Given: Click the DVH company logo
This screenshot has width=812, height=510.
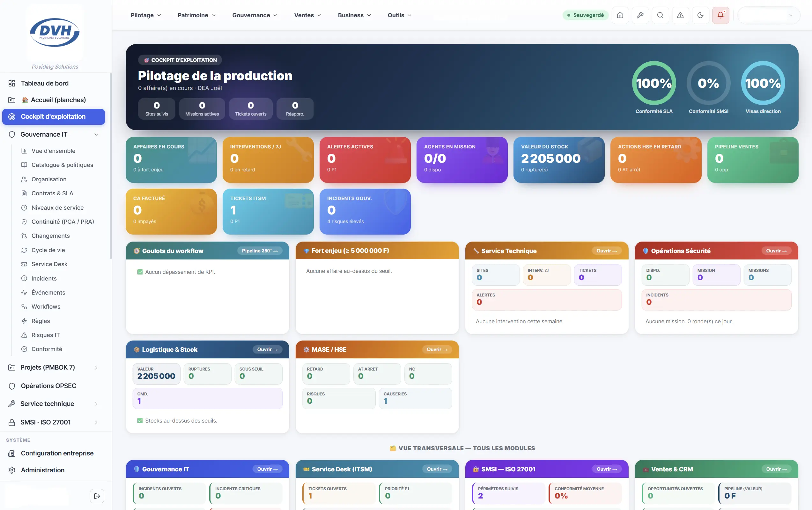Looking at the screenshot, I should tap(55, 33).
